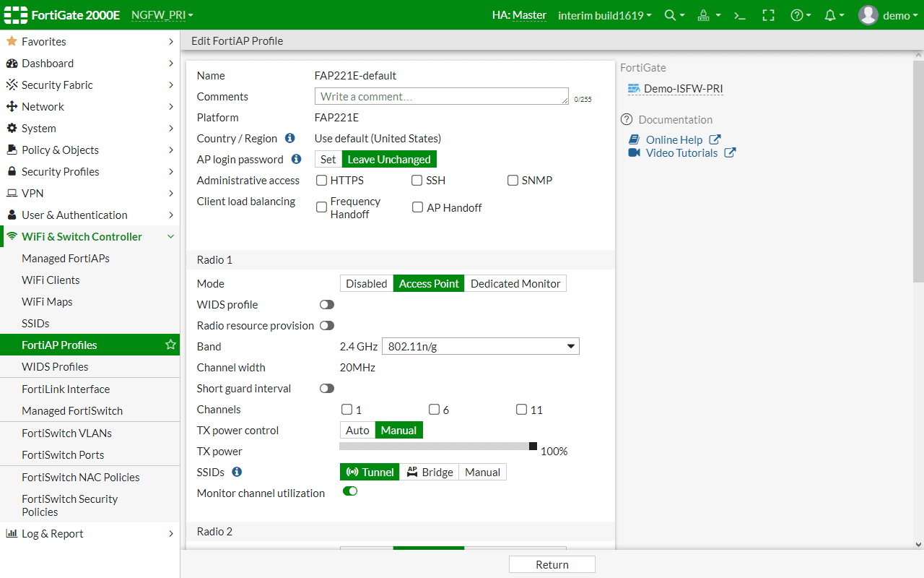Set TX power control to Auto
This screenshot has width=924, height=578.
tap(357, 430)
